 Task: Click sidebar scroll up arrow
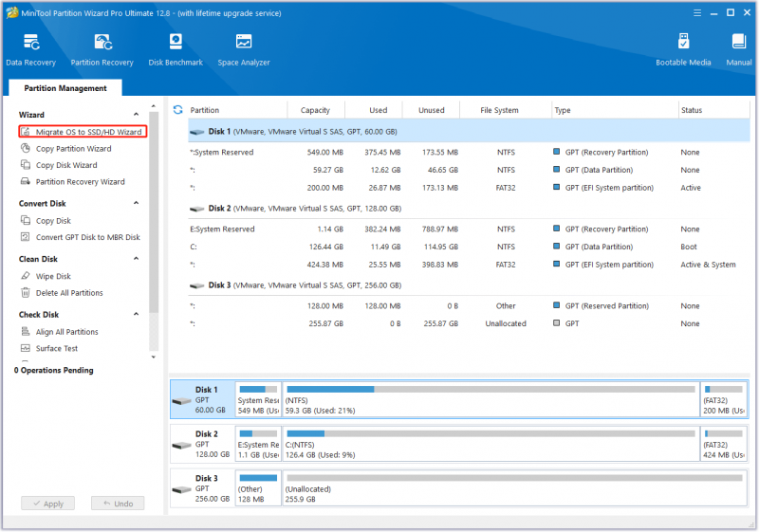(154, 106)
